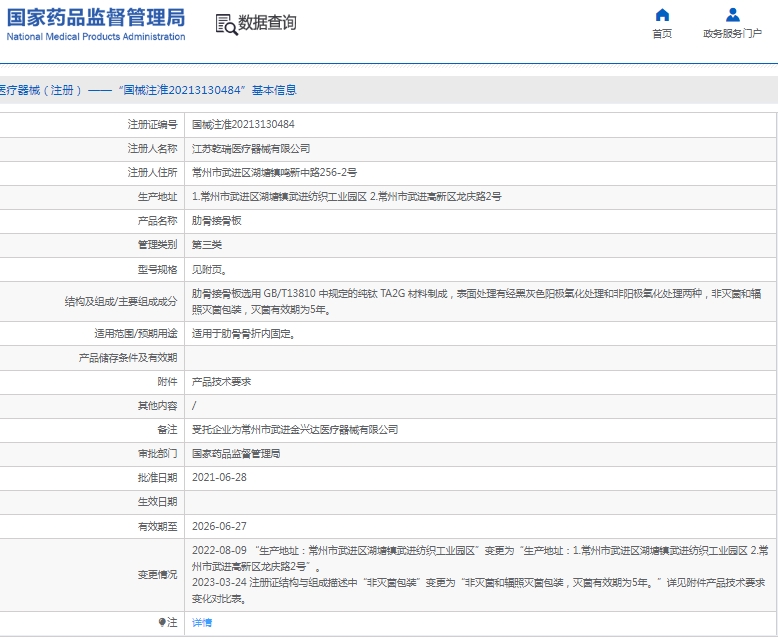
Task: Click the 产品名称 row label
Action: (157, 221)
